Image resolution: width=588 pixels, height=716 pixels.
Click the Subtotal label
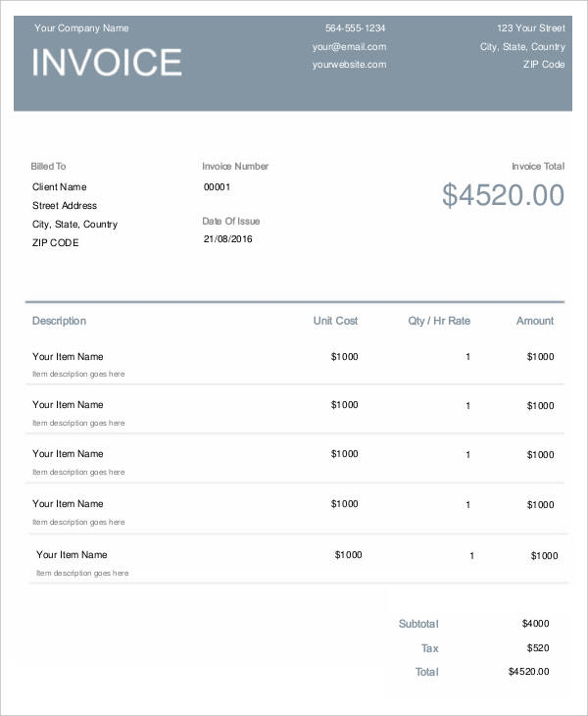[418, 624]
